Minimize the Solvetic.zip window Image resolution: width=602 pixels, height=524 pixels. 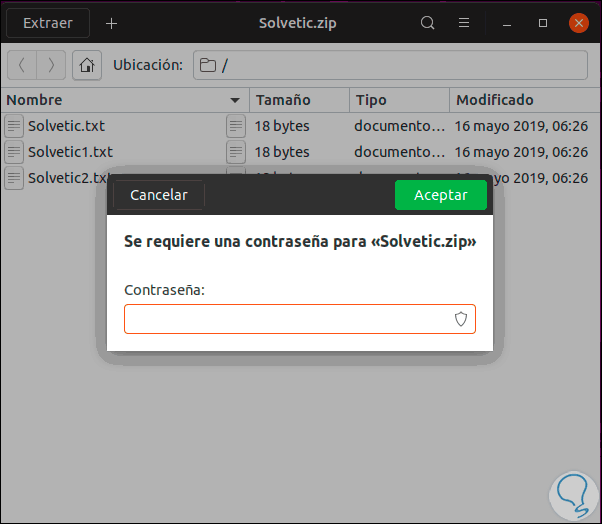point(507,23)
